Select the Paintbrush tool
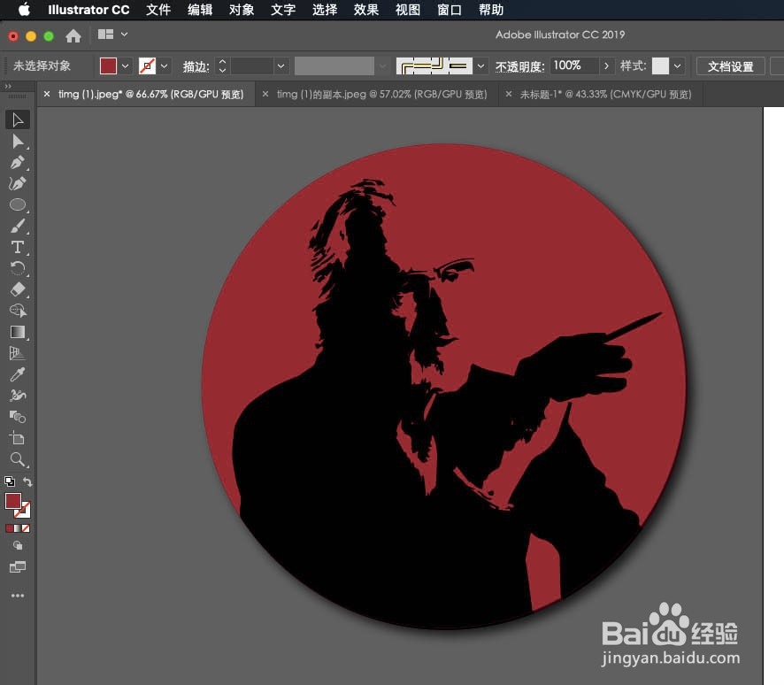Viewport: 784px width, 685px height. pos(18,227)
